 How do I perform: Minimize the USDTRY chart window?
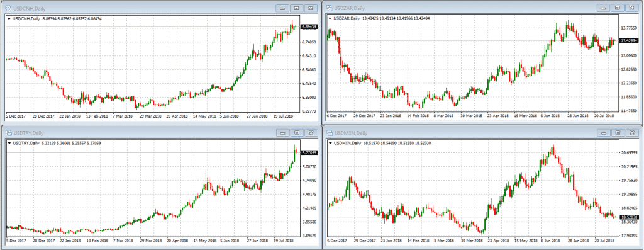point(282,133)
